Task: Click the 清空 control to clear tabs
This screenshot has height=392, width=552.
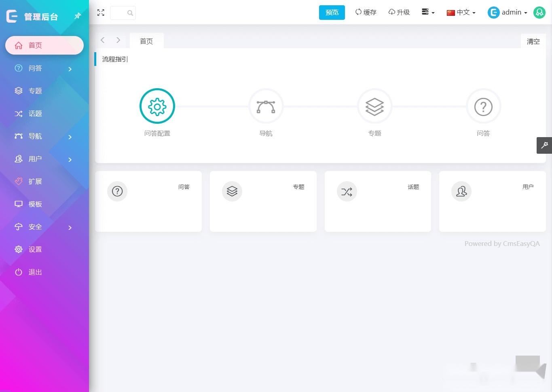Action: coord(533,41)
